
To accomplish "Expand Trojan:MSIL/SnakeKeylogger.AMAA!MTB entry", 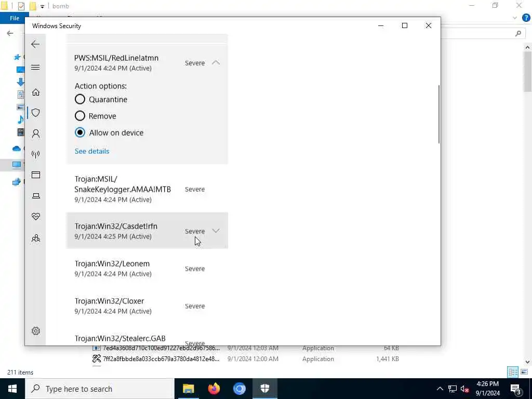I will 147,189.
